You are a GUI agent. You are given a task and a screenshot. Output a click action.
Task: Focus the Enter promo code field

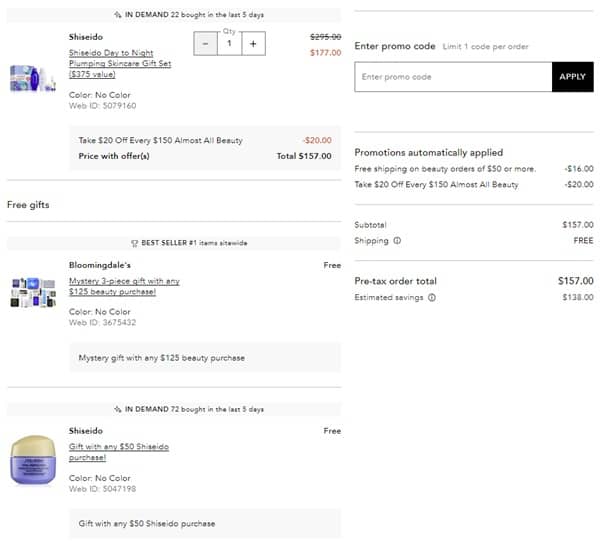point(452,77)
